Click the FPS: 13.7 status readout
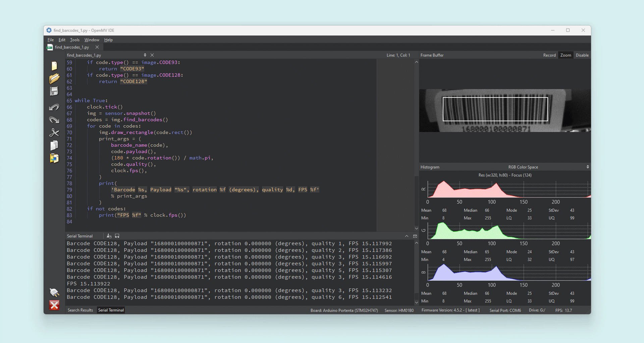This screenshot has height=343, width=644. click(x=563, y=310)
